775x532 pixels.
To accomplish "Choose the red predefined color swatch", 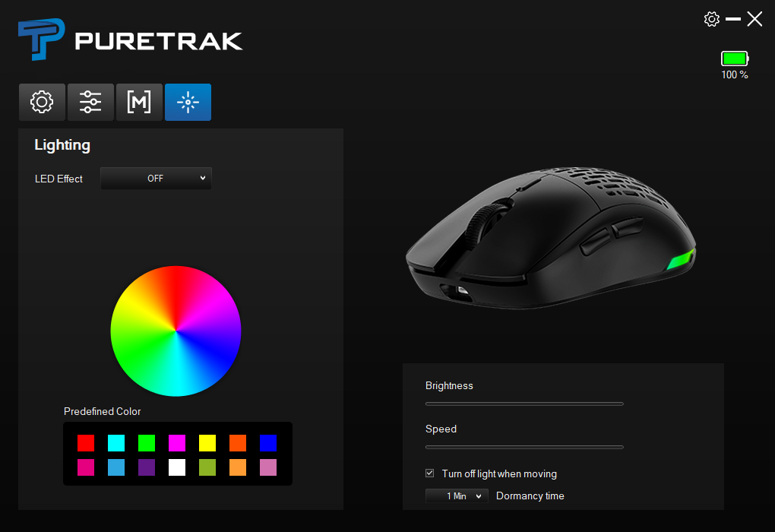I will pyautogui.click(x=86, y=443).
